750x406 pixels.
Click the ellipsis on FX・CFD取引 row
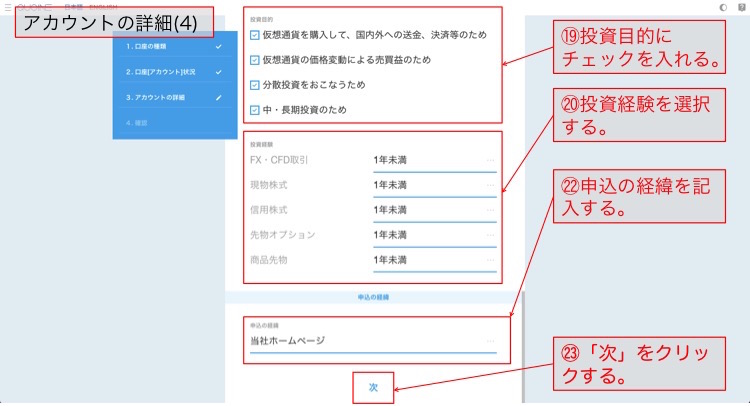[490, 160]
